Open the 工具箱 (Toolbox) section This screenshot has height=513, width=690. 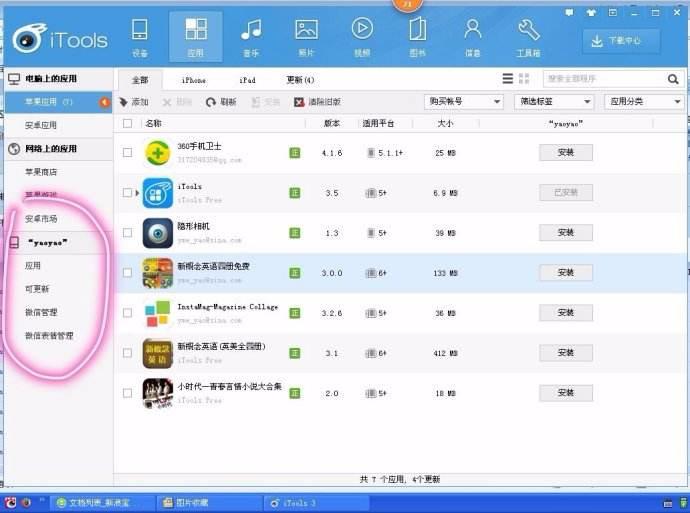tap(529, 38)
